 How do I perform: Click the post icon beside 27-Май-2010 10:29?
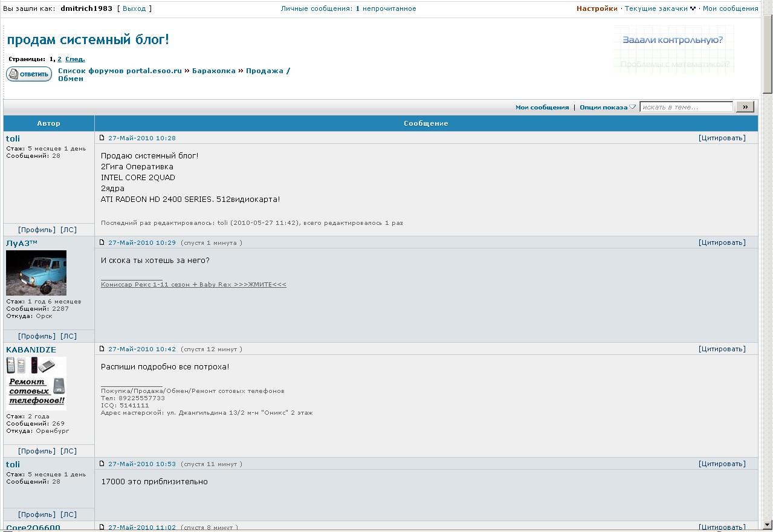coord(102,242)
